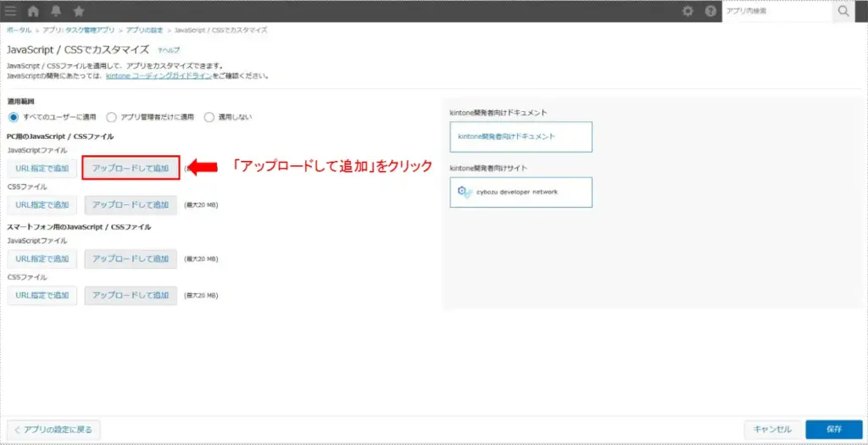Open the settings gear icon
The image size is (868, 445).
[688, 11]
